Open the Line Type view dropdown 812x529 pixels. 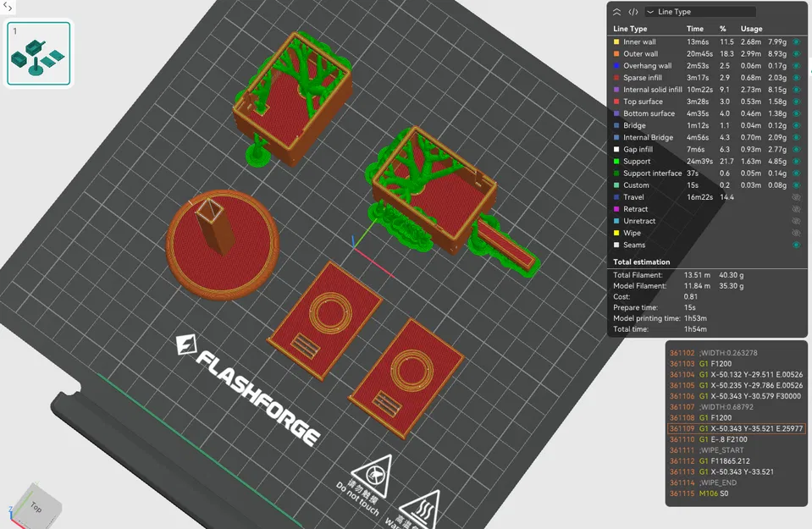700,12
